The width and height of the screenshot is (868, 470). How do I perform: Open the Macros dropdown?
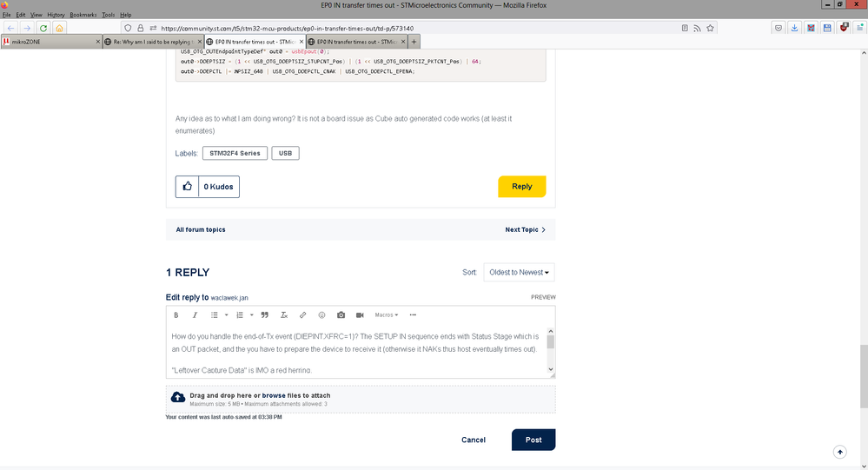coord(387,315)
